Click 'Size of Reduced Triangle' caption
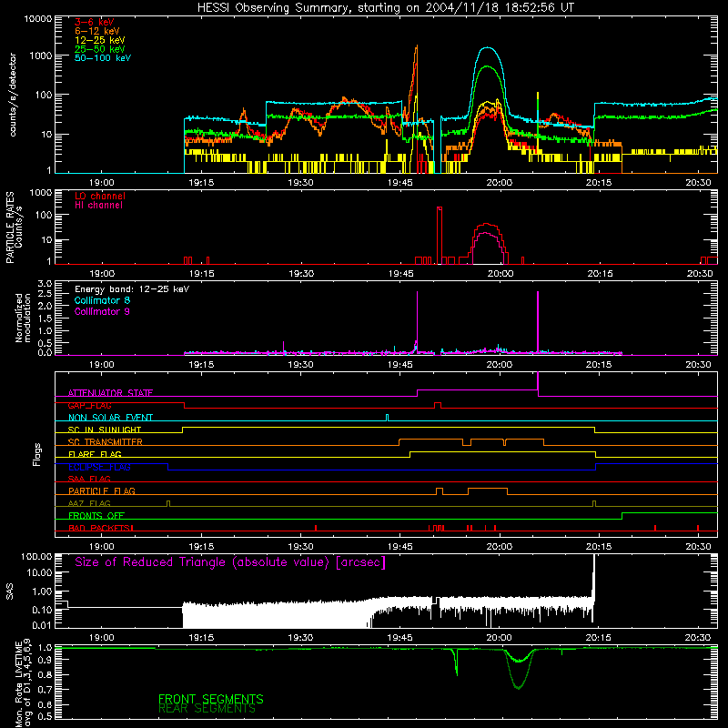 230,562
